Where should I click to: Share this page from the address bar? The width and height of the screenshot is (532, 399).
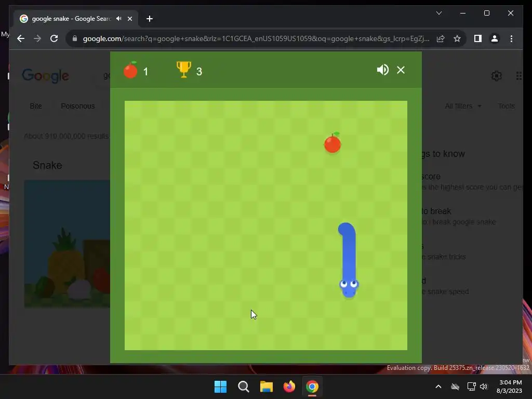click(441, 38)
